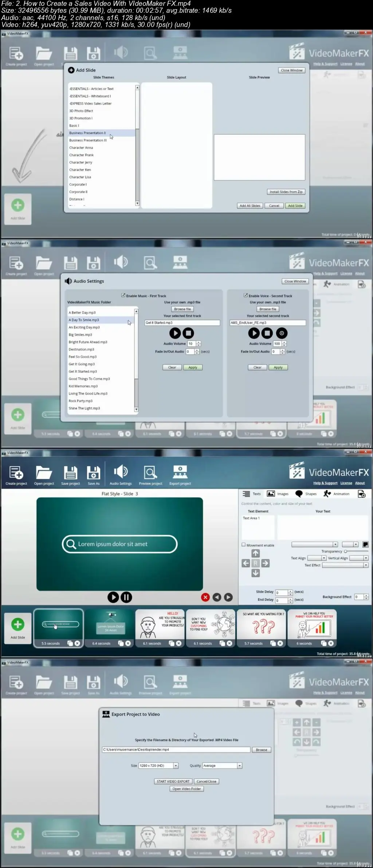Click the up movement arrow below Movement enable
Image resolution: width=373 pixels, height=868 pixels.
[x=256, y=553]
